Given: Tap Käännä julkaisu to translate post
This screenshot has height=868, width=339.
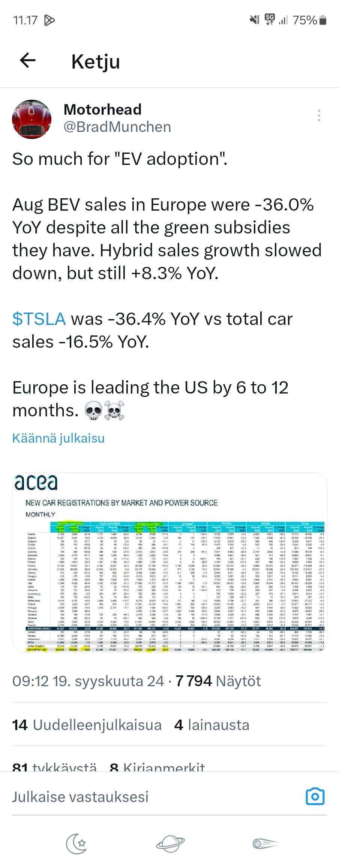Looking at the screenshot, I should tap(58, 438).
